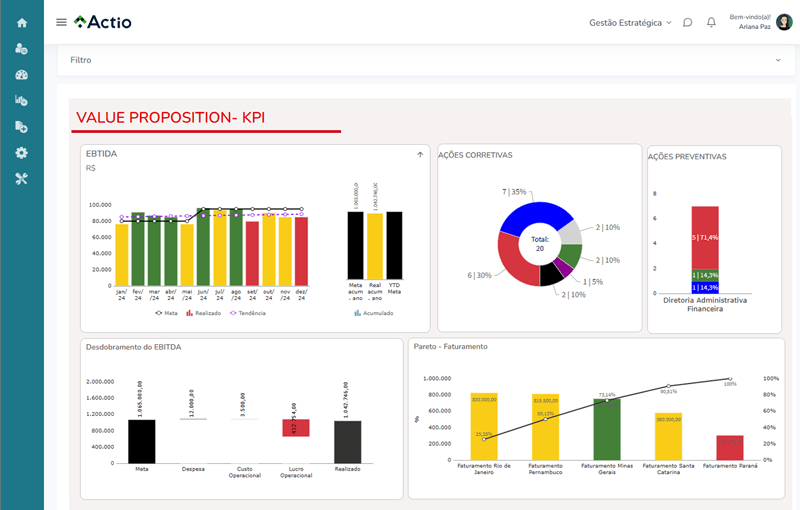
Task: Click the AÇÕES CORRETIVAS card title
Action: coord(476,155)
